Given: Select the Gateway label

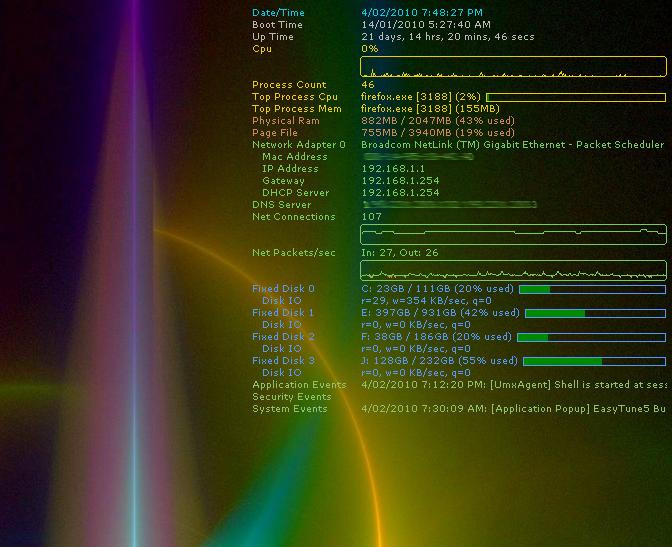Looking at the screenshot, I should click(x=283, y=181).
